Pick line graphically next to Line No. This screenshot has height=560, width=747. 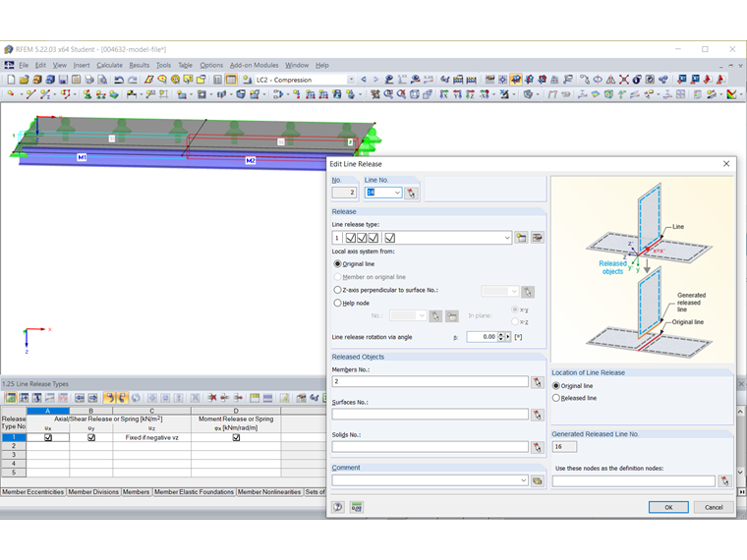[411, 193]
